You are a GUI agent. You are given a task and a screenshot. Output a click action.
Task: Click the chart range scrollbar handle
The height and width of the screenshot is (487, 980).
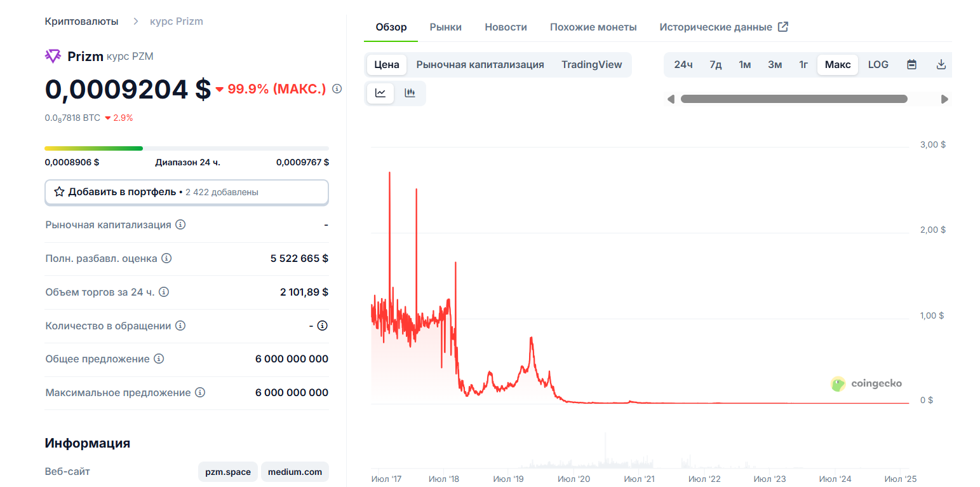tap(793, 99)
